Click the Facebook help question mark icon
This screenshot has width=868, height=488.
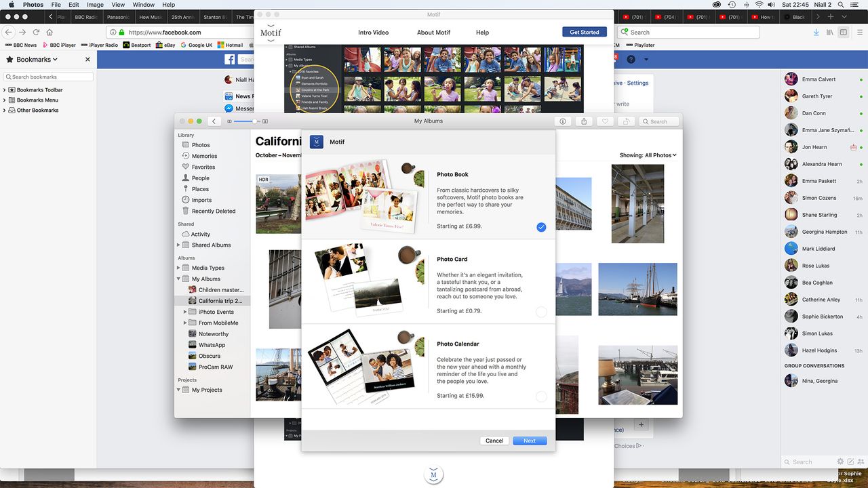(631, 60)
